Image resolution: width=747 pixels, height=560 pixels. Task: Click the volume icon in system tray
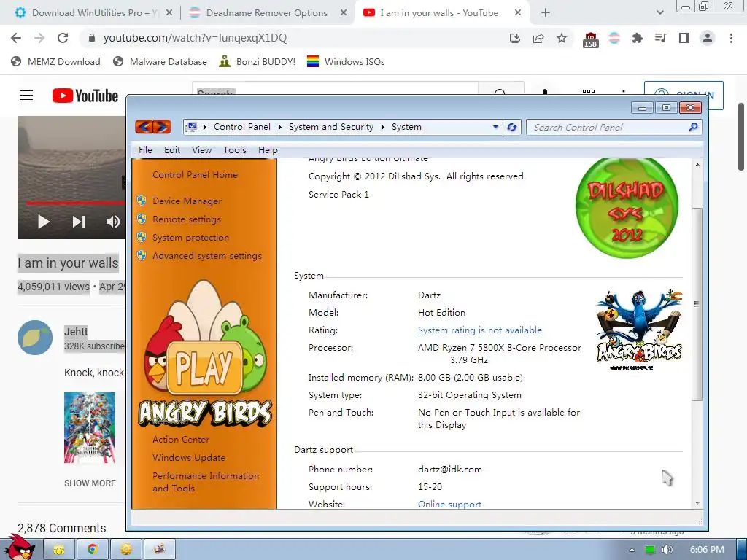click(667, 550)
